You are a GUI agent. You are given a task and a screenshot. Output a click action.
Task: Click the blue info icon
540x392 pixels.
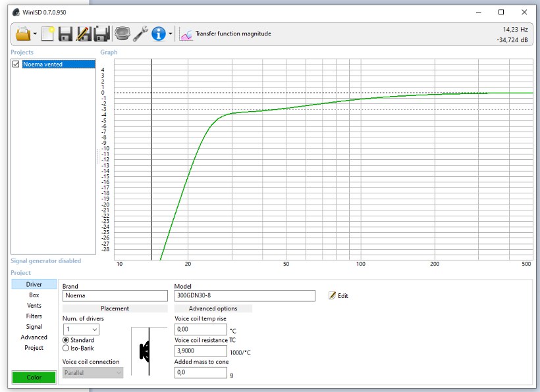(158, 34)
